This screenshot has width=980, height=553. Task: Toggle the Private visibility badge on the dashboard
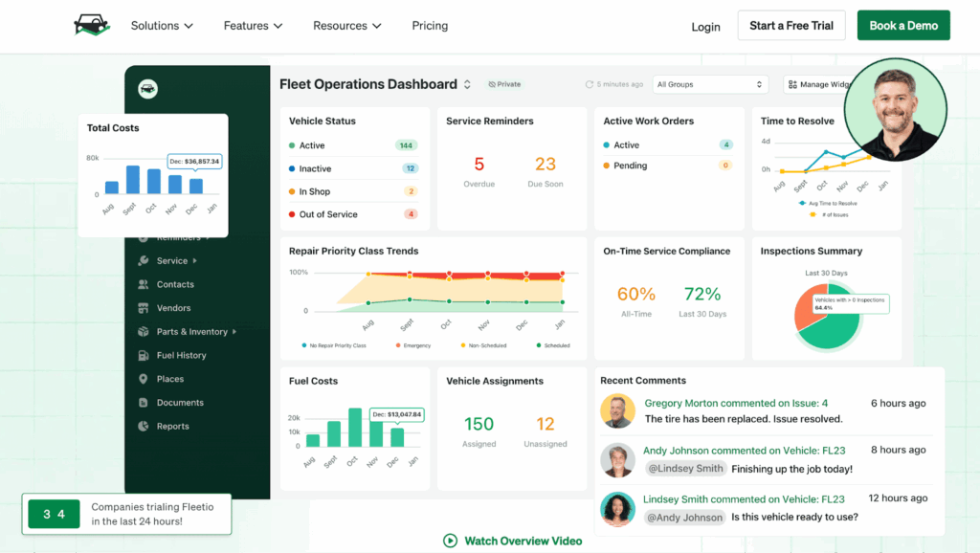click(x=504, y=84)
